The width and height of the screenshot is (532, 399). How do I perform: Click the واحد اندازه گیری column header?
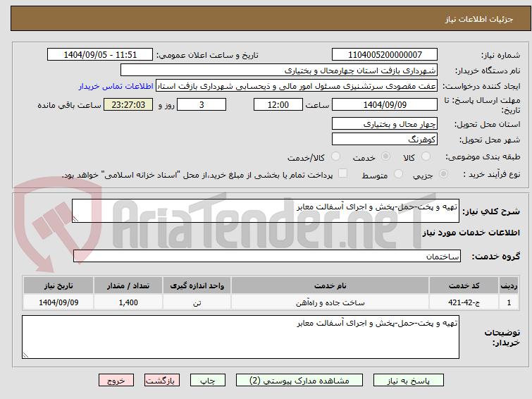point(197,286)
